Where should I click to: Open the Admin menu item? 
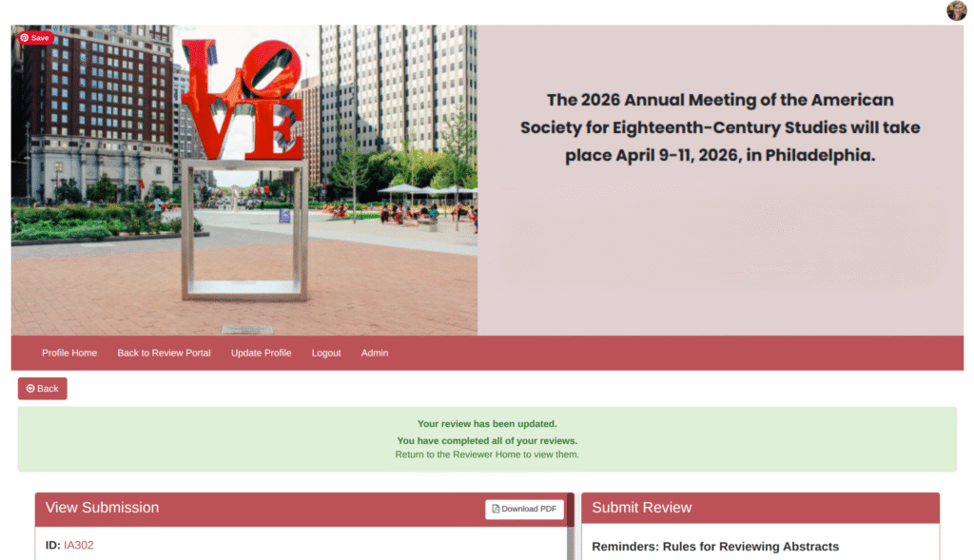(375, 353)
